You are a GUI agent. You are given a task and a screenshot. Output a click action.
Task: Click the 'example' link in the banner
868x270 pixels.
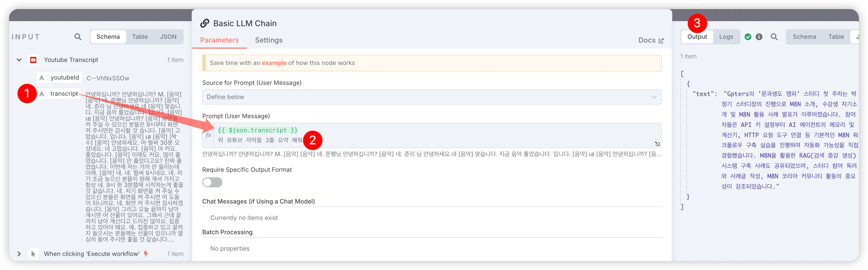pos(274,63)
